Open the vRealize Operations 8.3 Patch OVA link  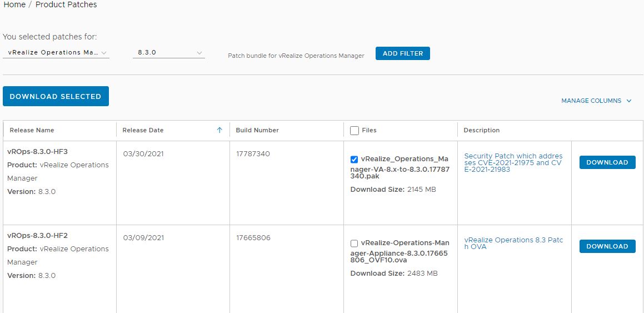point(513,243)
